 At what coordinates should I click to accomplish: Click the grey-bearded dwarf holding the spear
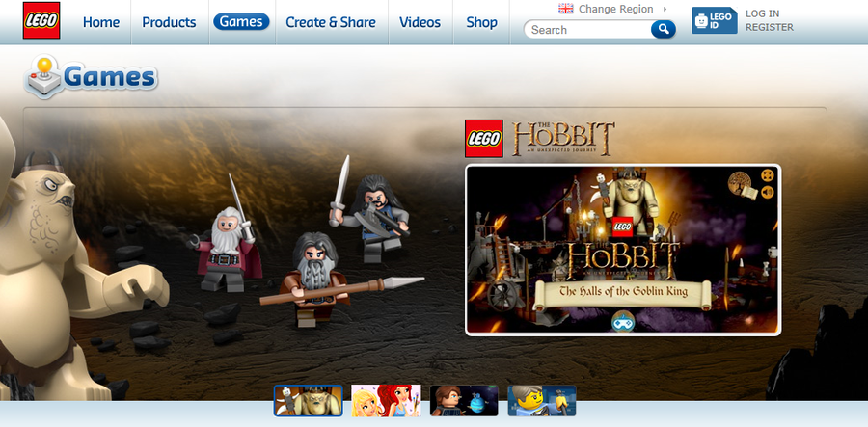314,280
